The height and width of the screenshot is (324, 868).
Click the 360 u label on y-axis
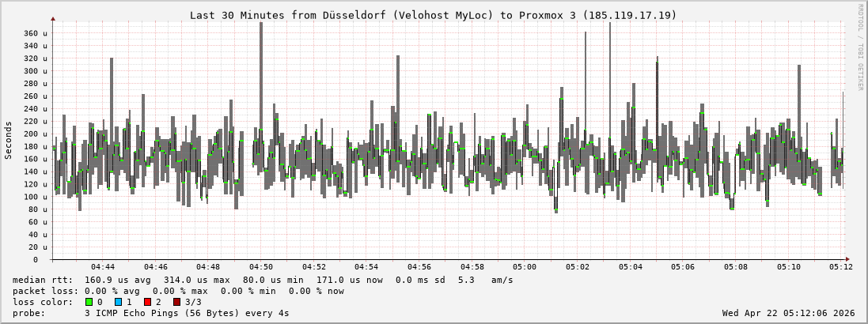34,33
